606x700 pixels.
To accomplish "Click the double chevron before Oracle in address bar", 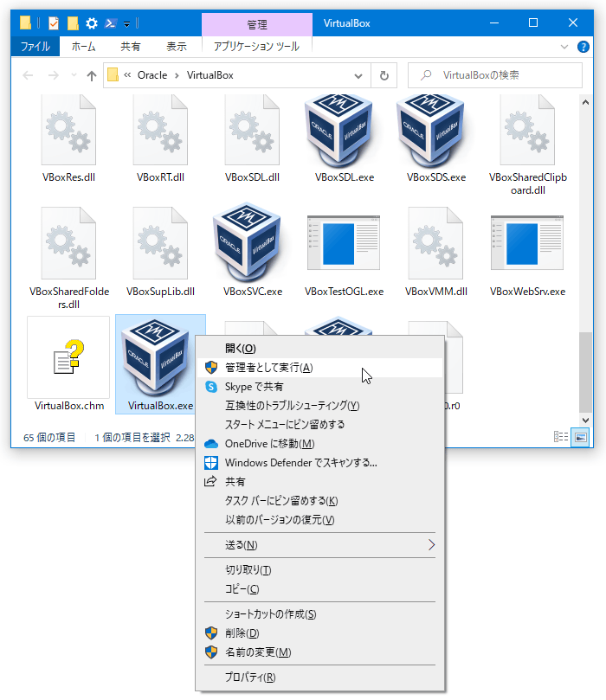I will (127, 75).
